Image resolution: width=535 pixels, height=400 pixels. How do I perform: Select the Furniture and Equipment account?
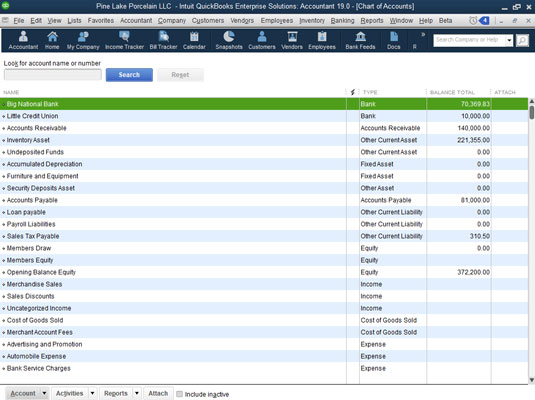(264, 176)
